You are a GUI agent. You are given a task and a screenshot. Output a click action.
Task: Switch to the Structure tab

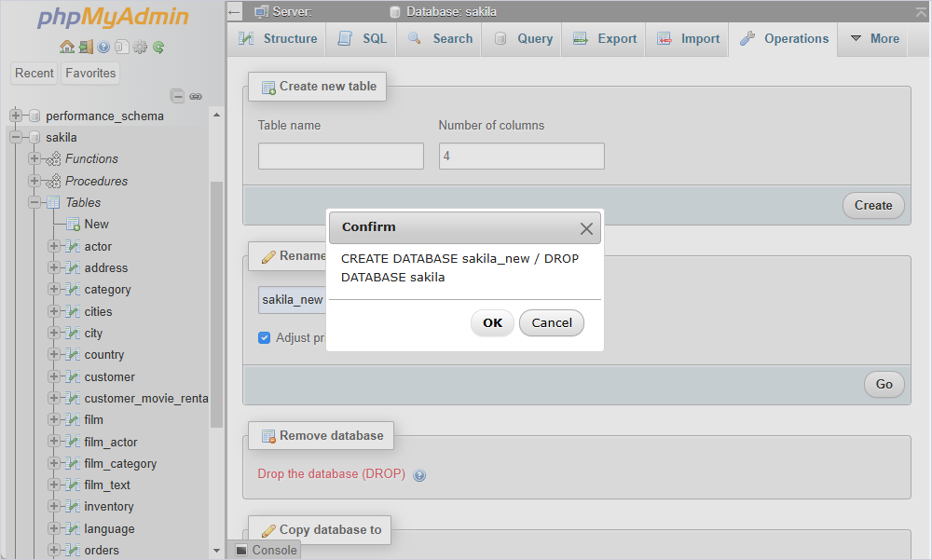(278, 38)
